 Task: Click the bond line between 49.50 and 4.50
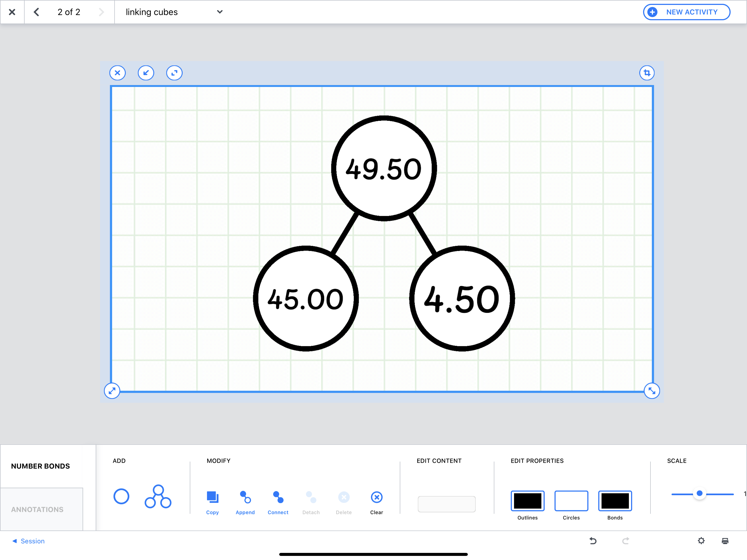pos(422,234)
